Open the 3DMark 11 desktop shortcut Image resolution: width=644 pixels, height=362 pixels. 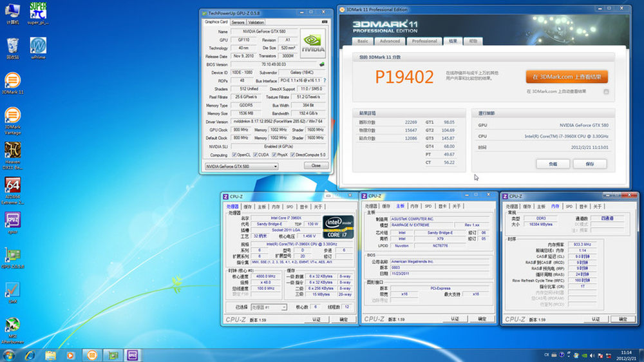point(13,83)
